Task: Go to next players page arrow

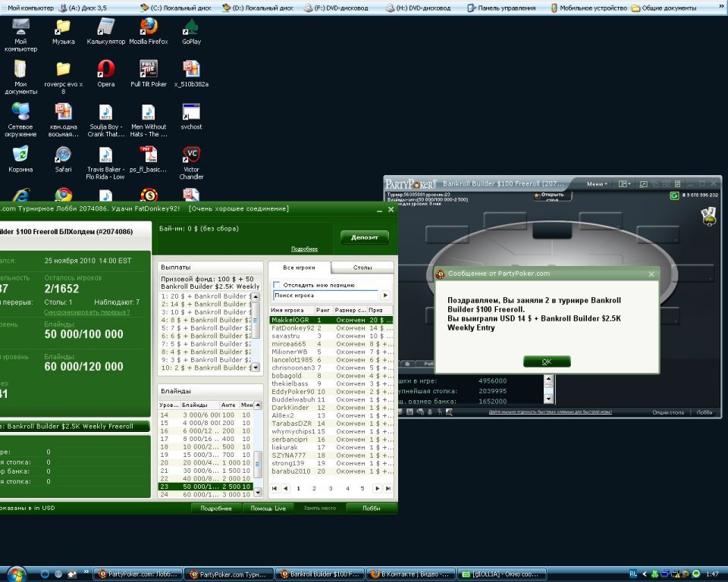Action: [x=377, y=488]
